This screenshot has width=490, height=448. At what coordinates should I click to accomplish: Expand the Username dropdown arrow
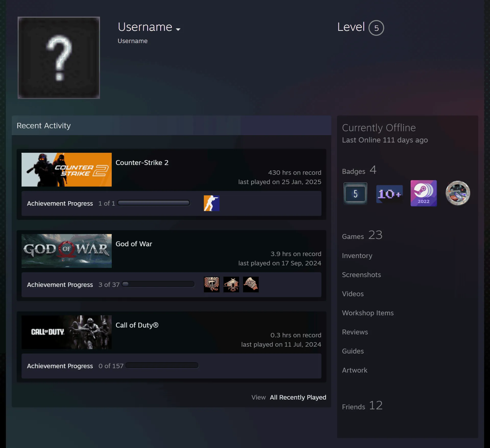click(178, 29)
